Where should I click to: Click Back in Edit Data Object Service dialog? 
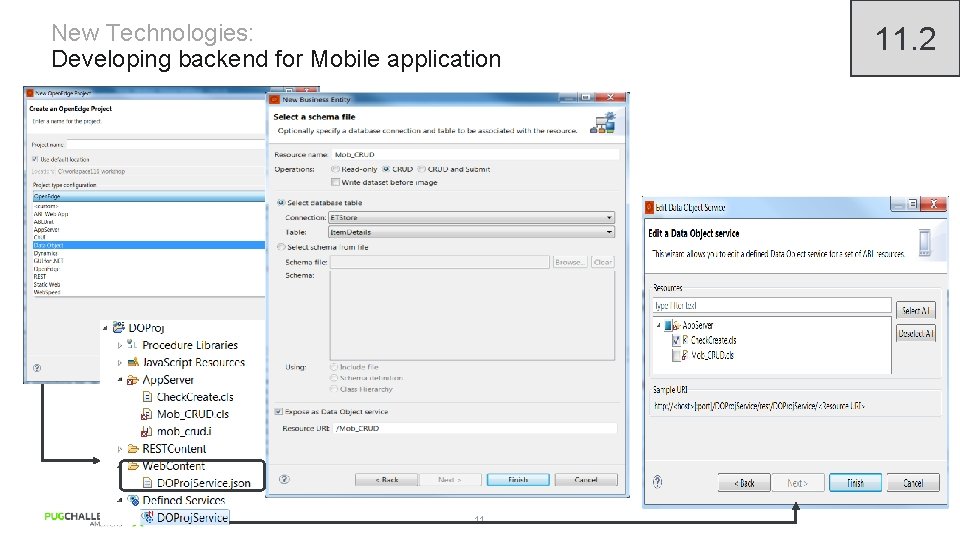[x=744, y=483]
